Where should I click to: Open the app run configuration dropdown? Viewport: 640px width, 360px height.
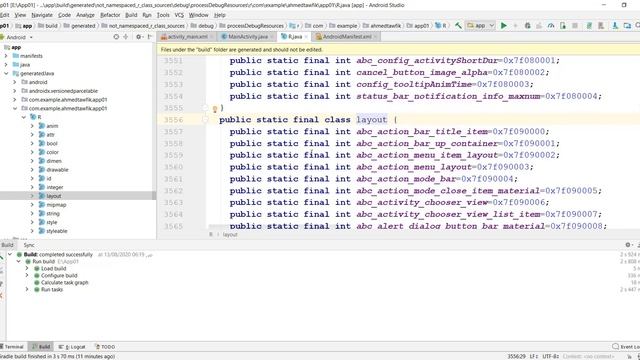click(x=481, y=26)
